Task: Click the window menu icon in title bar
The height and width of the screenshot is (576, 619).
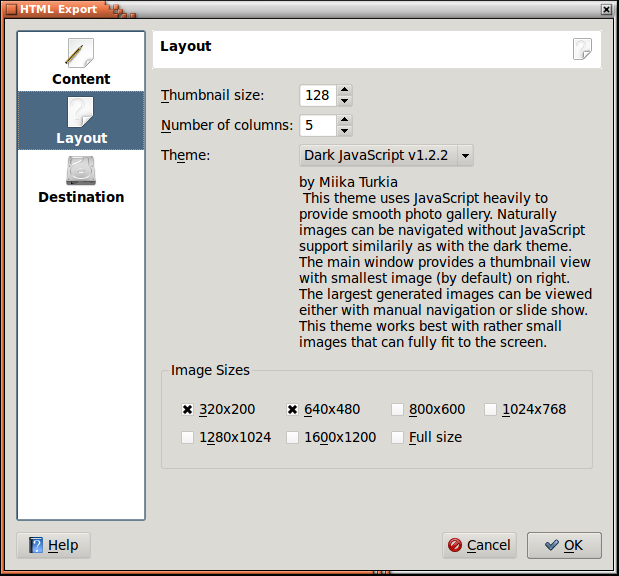Action: pos(11,9)
